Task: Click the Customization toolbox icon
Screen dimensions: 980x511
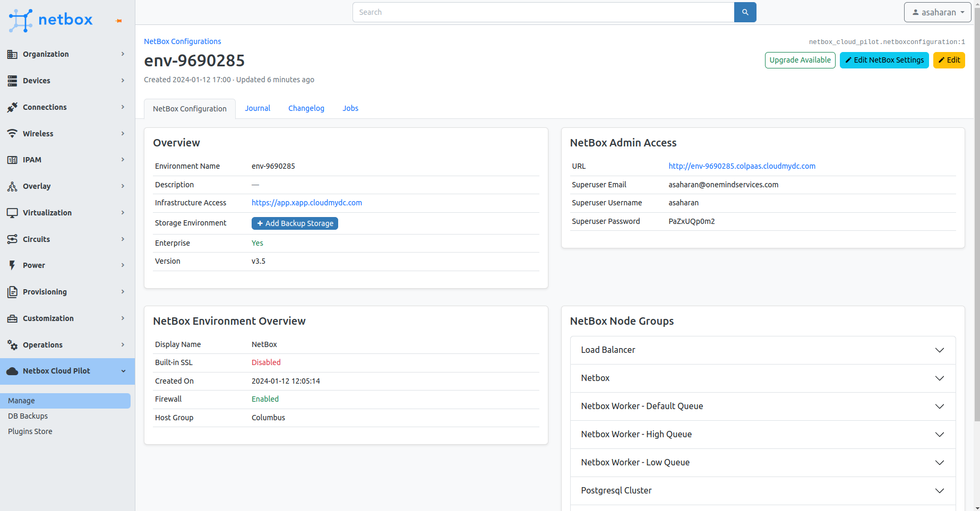Action: (x=12, y=318)
